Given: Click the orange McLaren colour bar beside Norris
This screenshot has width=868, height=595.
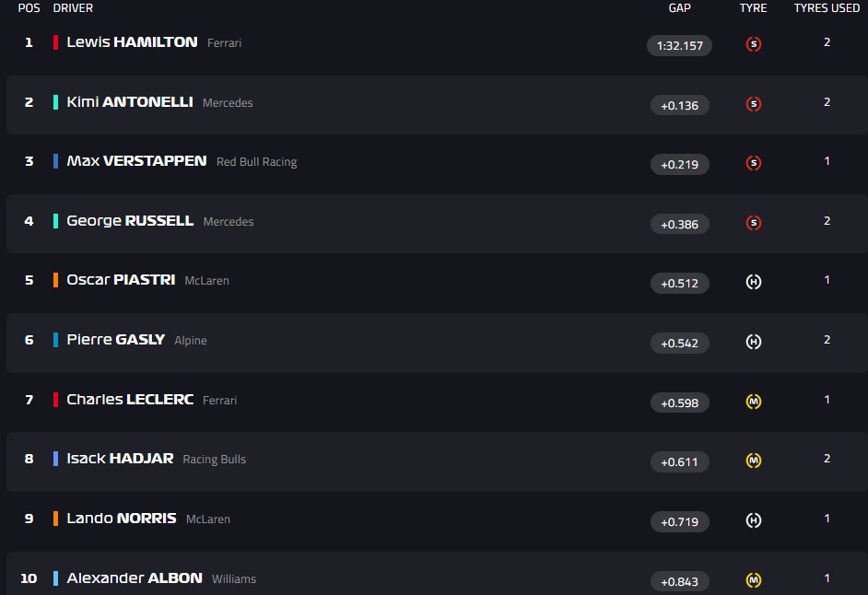Looking at the screenshot, I should point(56,519).
